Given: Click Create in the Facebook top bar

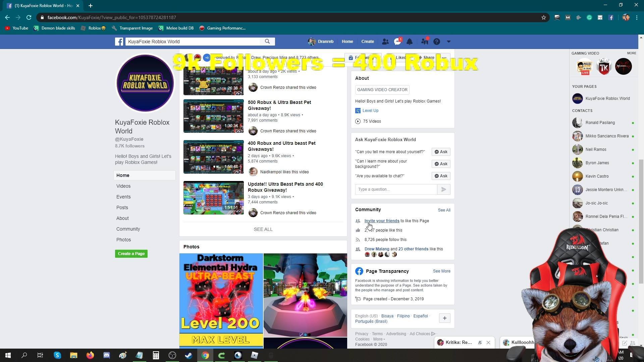Looking at the screenshot, I should (x=368, y=42).
